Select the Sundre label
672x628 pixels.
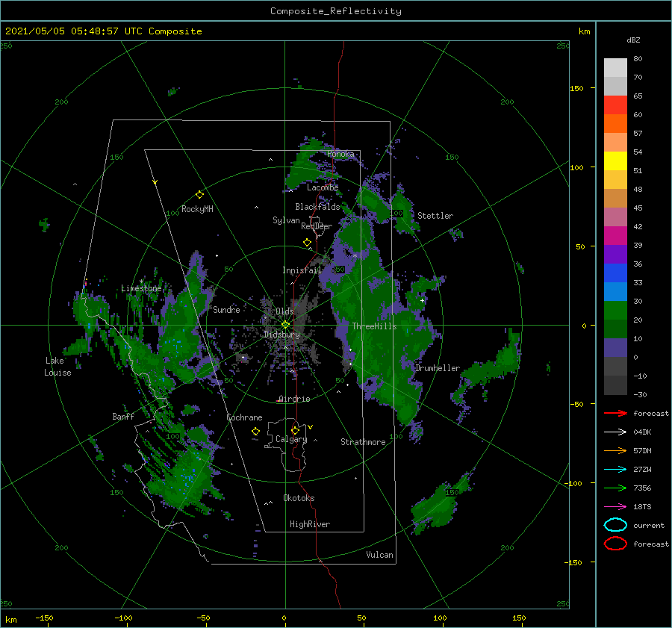(x=227, y=309)
